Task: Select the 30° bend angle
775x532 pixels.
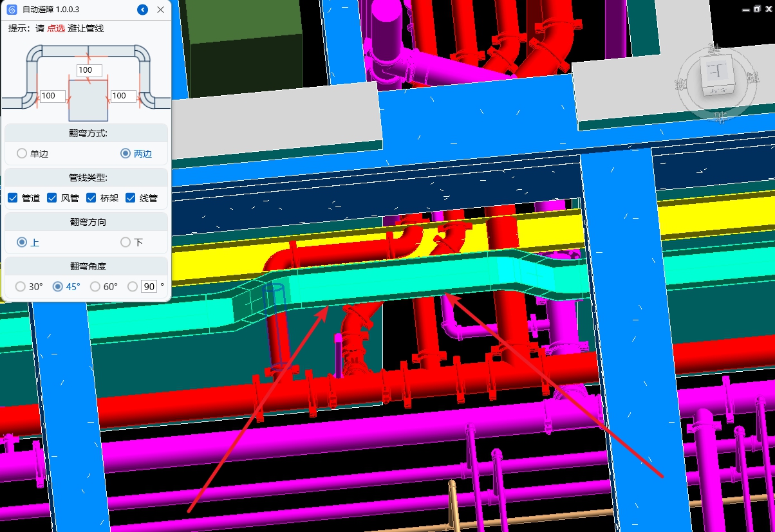Action: (20, 286)
